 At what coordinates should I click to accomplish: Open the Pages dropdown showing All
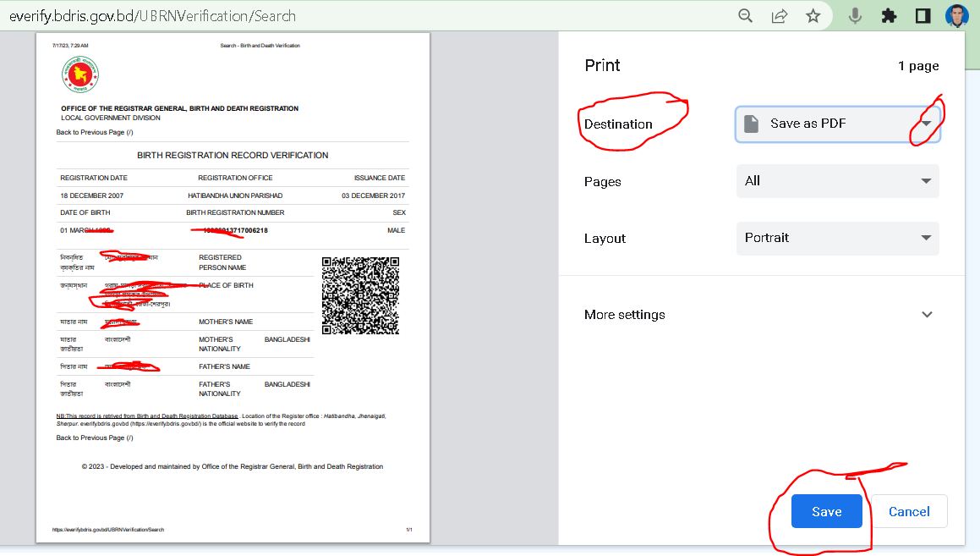pos(837,181)
